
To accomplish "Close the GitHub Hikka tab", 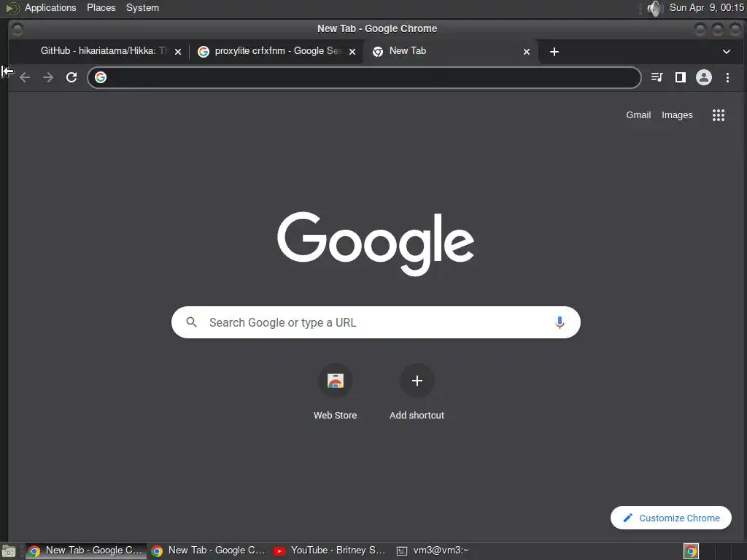I will point(178,52).
